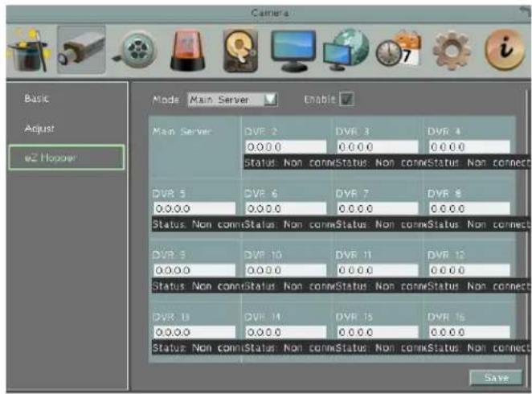Click the DVR 13 IP address field
Image resolution: width=532 pixels, height=394 pixels.
click(x=194, y=332)
